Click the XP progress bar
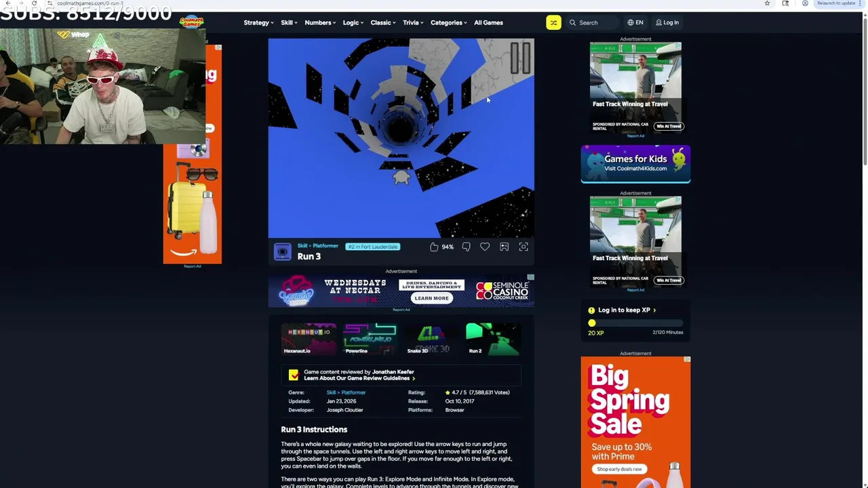The height and width of the screenshot is (488, 868). [635, 323]
